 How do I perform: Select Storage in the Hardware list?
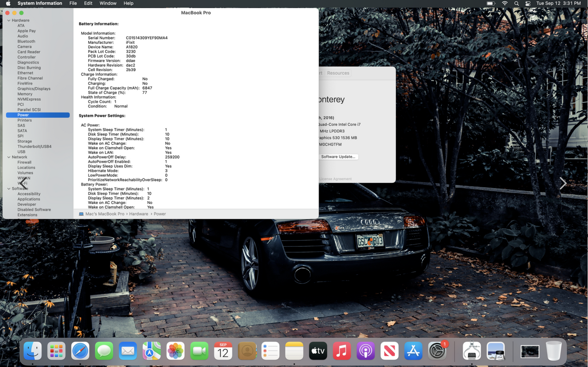[x=24, y=141]
